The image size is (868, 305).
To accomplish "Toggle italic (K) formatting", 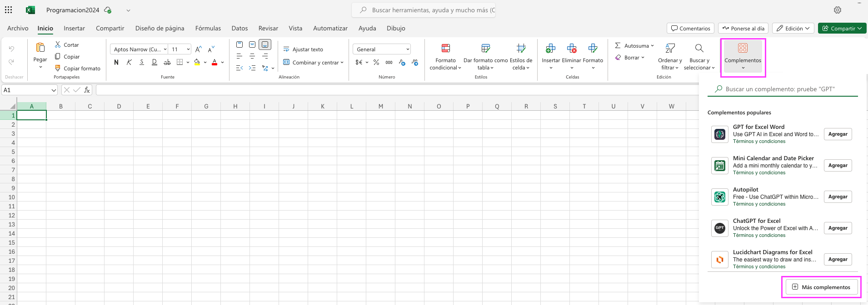I will (x=129, y=62).
